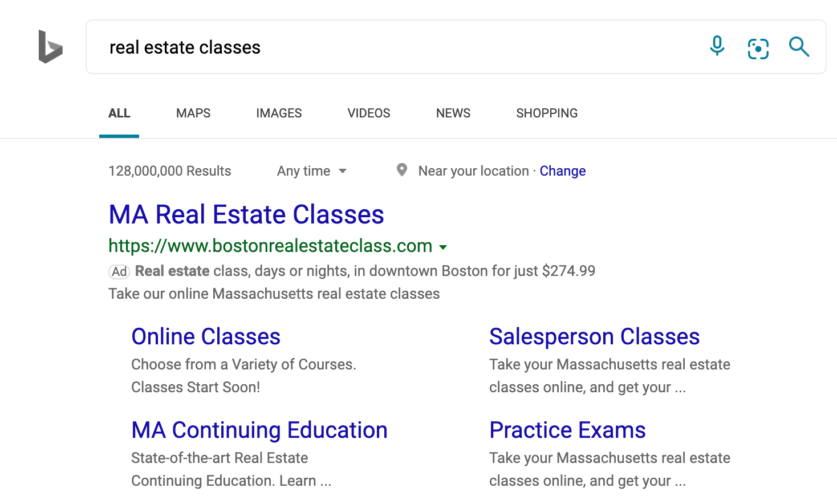Open the MA Continuing Education link
This screenshot has width=837, height=504.
[x=259, y=430]
